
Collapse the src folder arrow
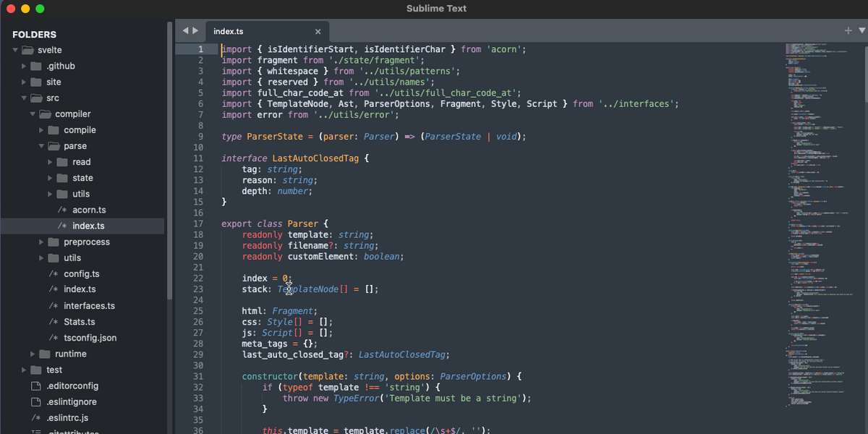23,98
